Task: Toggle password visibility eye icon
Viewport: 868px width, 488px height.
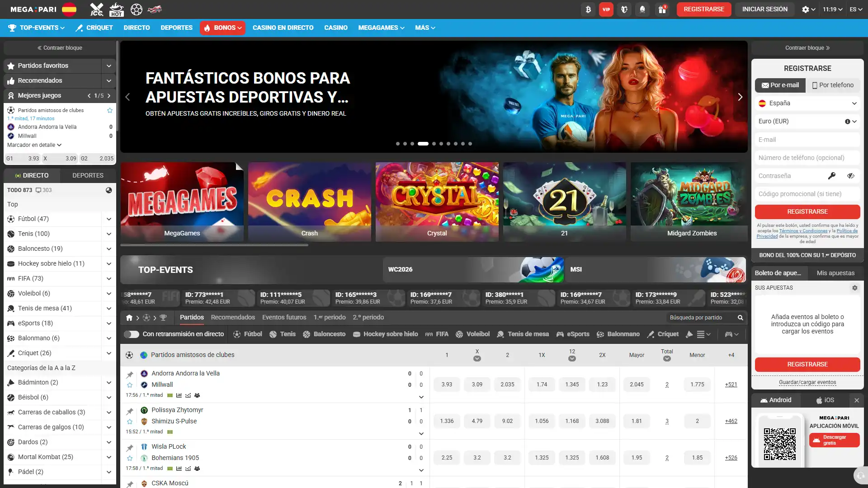Action: (x=851, y=176)
